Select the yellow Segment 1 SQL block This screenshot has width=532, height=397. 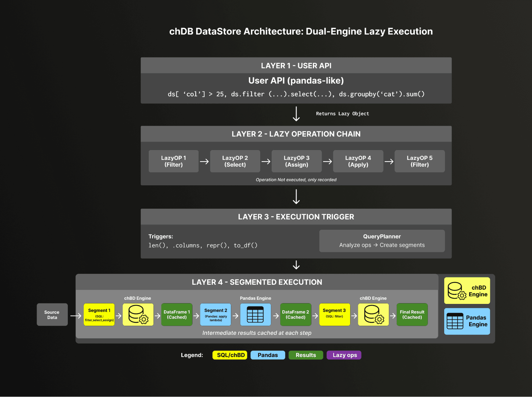(99, 314)
